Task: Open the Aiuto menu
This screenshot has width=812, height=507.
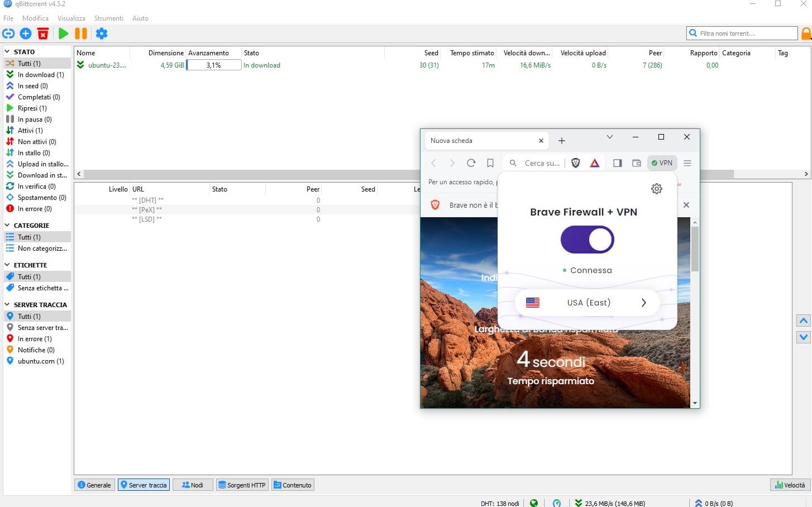Action: pyautogui.click(x=140, y=18)
